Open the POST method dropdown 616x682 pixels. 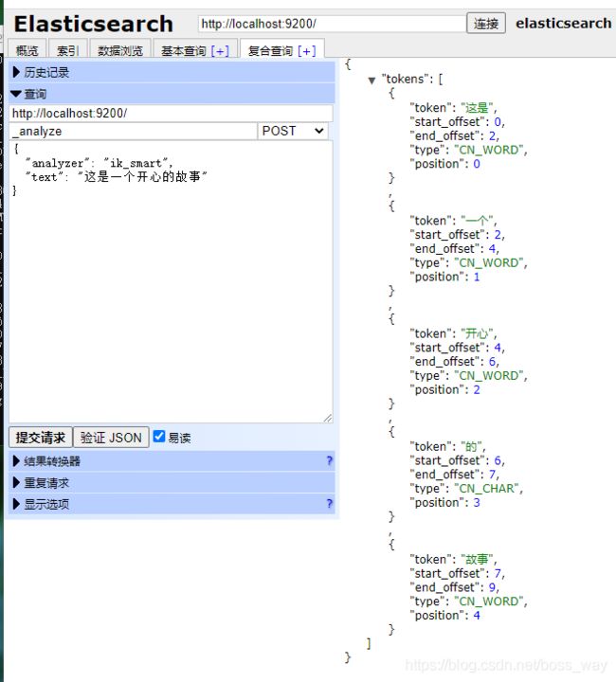293,131
